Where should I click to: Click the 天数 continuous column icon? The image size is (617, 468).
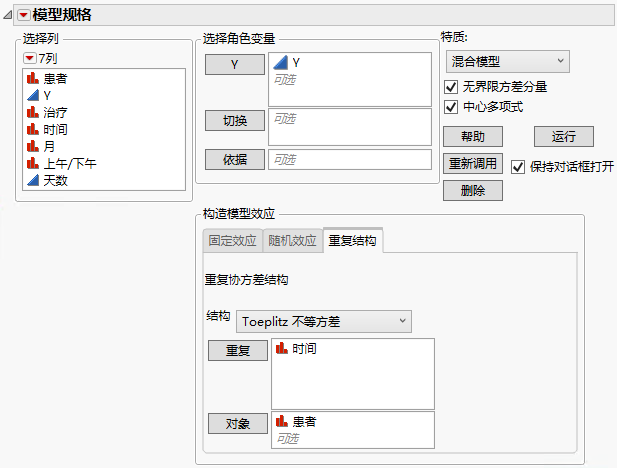click(x=33, y=180)
